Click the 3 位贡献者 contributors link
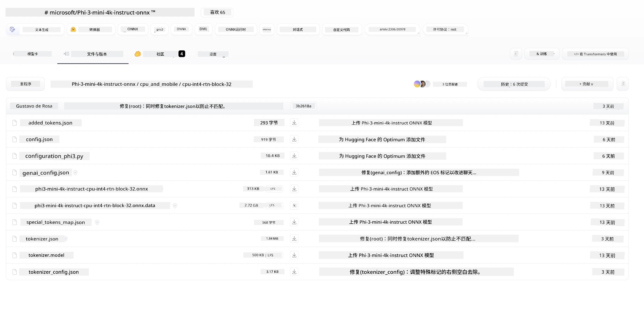 tap(450, 84)
